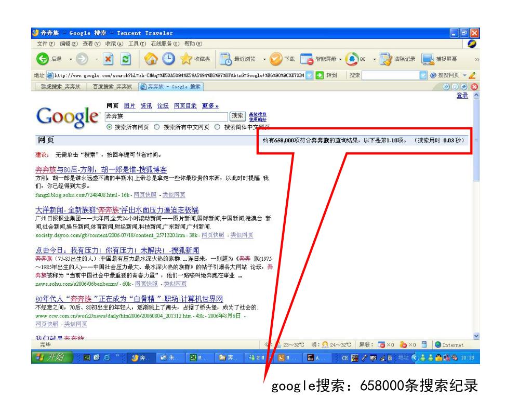Click the Google search input with 奔奔族
532x399 pixels.
pos(166,116)
